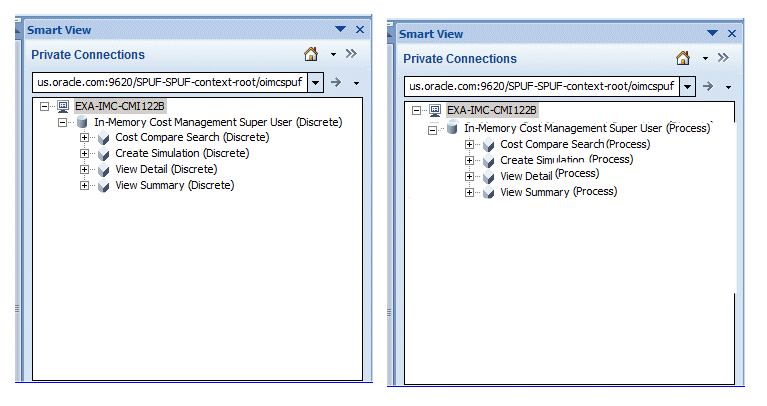Select View Detail (Discrete)

click(x=166, y=170)
